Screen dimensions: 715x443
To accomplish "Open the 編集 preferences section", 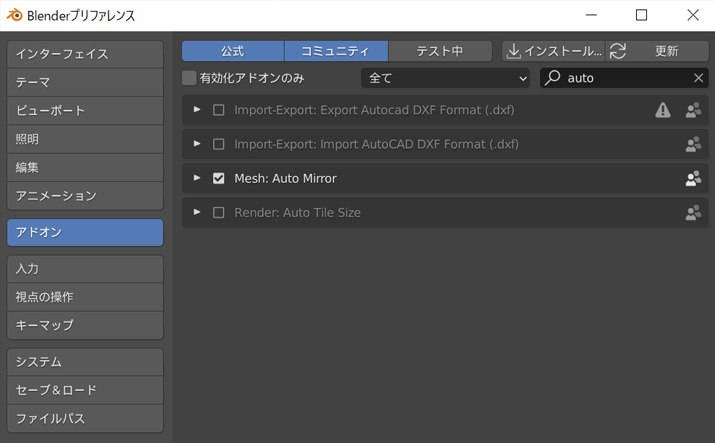I will tap(85, 167).
